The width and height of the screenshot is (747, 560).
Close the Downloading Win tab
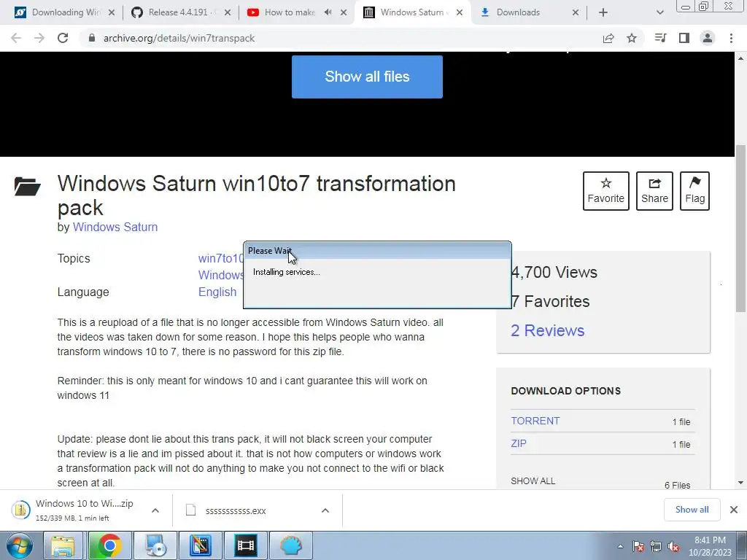click(112, 12)
